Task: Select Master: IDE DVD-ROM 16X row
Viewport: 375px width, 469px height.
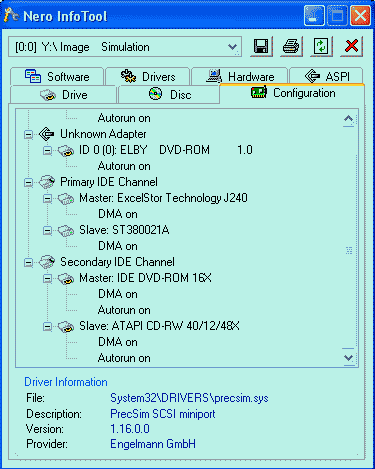Action: (x=145, y=278)
